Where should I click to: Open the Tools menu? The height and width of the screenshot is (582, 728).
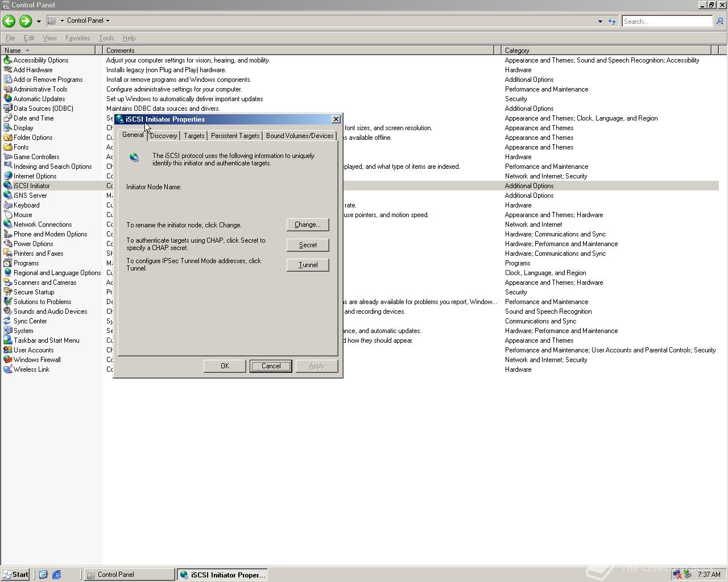coord(106,38)
